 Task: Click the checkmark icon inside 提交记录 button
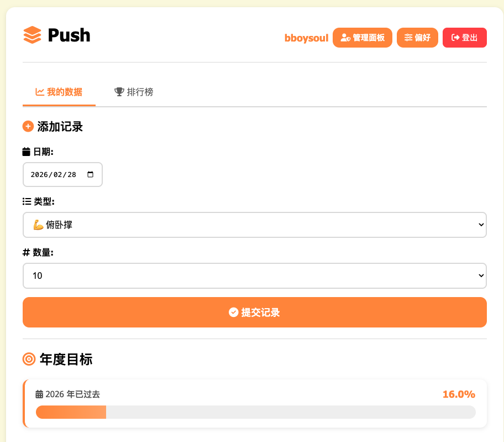(x=234, y=312)
